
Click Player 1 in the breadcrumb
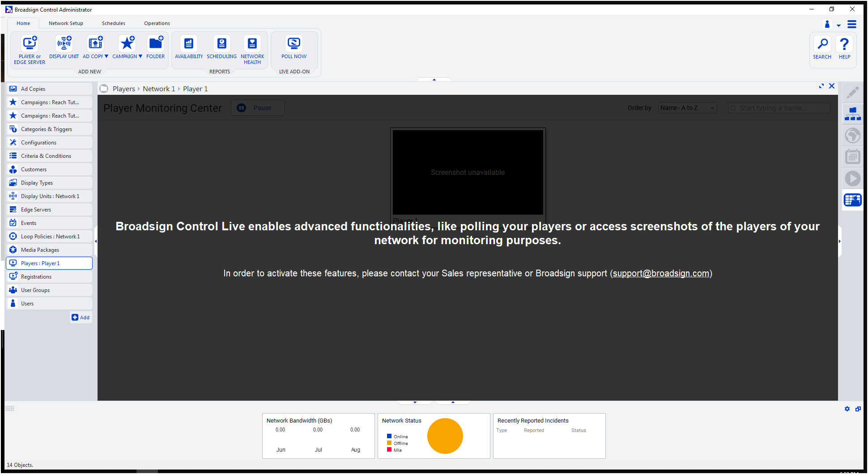pyautogui.click(x=196, y=89)
